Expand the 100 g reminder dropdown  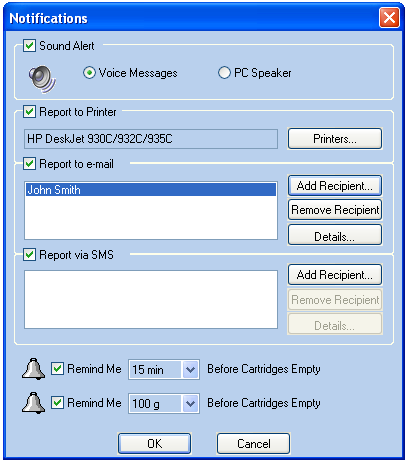pyautogui.click(x=190, y=404)
